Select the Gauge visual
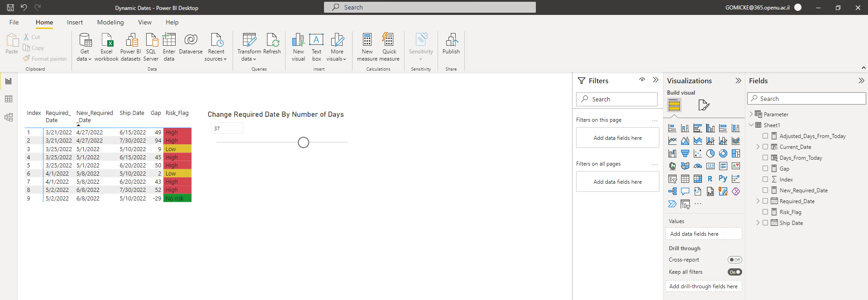 (698, 166)
